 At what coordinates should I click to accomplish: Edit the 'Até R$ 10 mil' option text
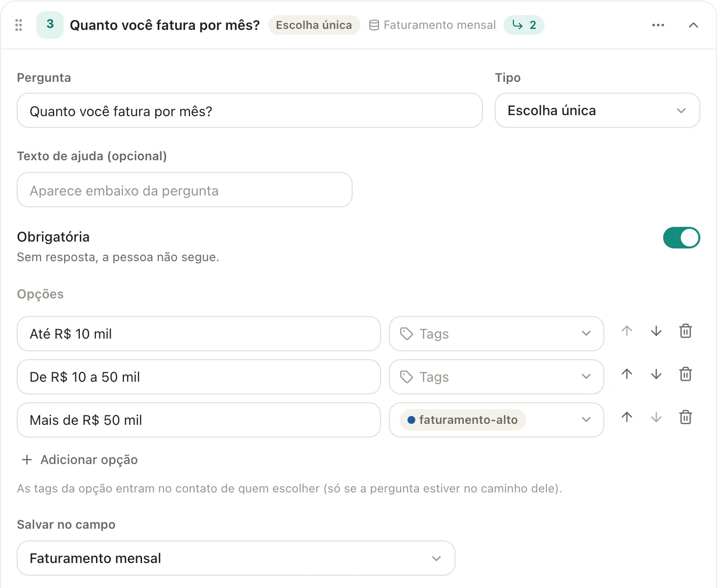[x=198, y=334]
